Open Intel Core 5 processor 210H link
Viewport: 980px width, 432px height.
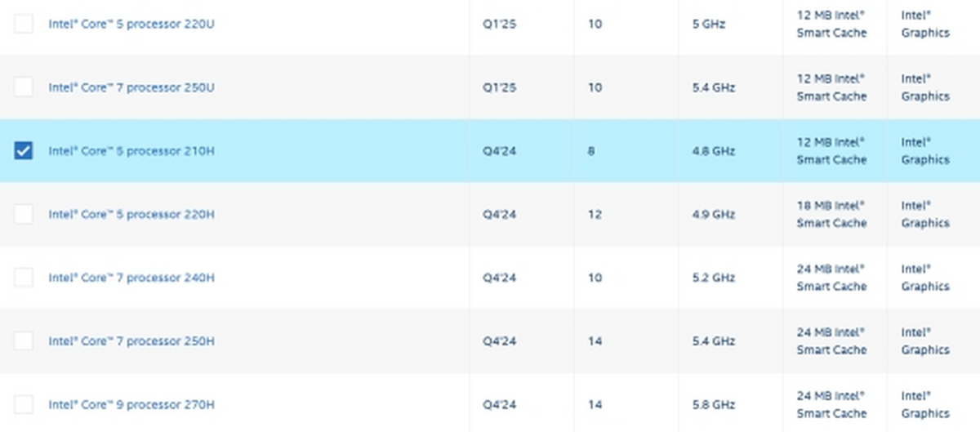131,151
